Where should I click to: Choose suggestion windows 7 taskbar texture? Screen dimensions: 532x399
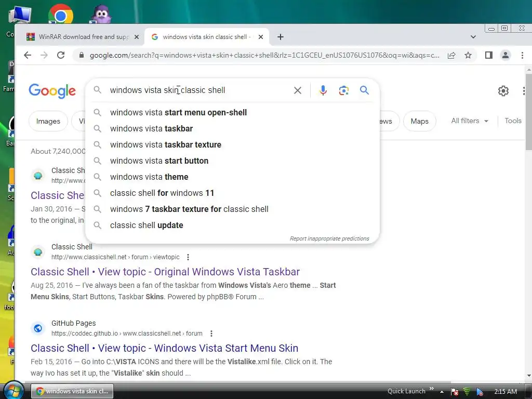pos(232,209)
